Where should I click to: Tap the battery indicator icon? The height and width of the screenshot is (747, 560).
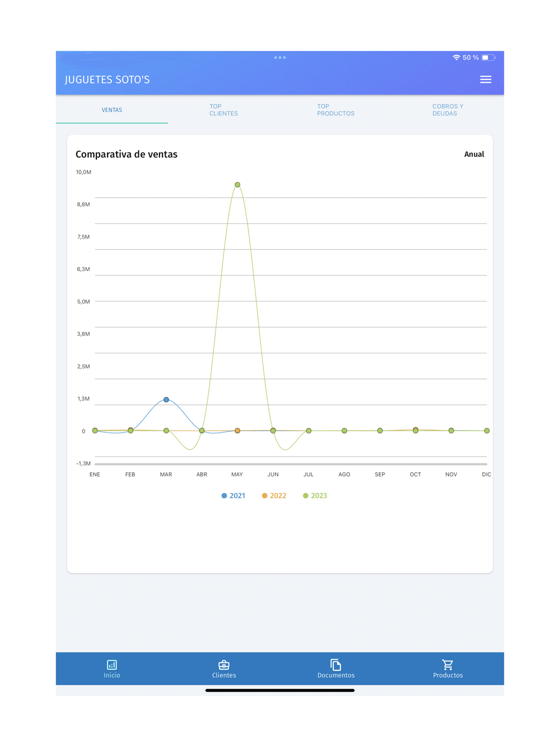pos(488,58)
